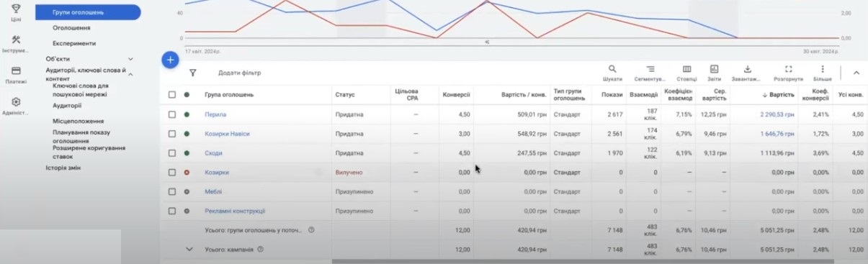
Task: Click the green status dot for Перила
Action: click(x=187, y=114)
